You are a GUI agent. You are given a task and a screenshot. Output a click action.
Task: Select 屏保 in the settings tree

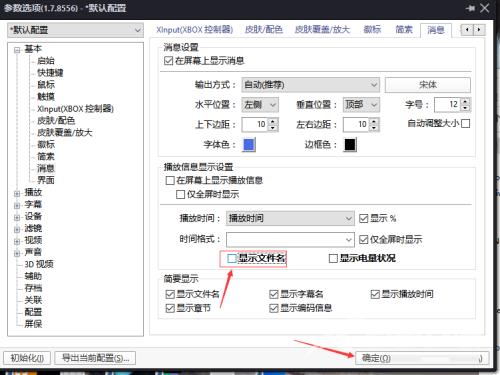[x=33, y=324]
